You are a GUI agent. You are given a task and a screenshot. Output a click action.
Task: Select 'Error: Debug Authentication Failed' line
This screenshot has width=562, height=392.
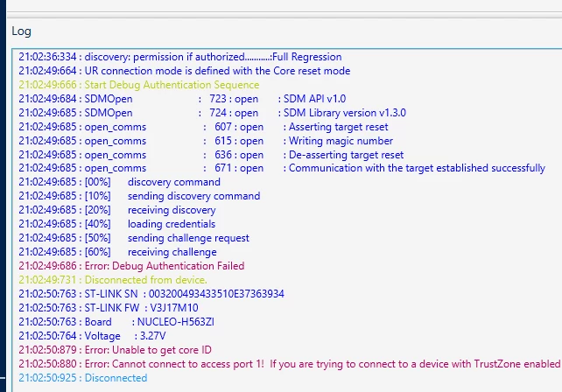click(131, 265)
